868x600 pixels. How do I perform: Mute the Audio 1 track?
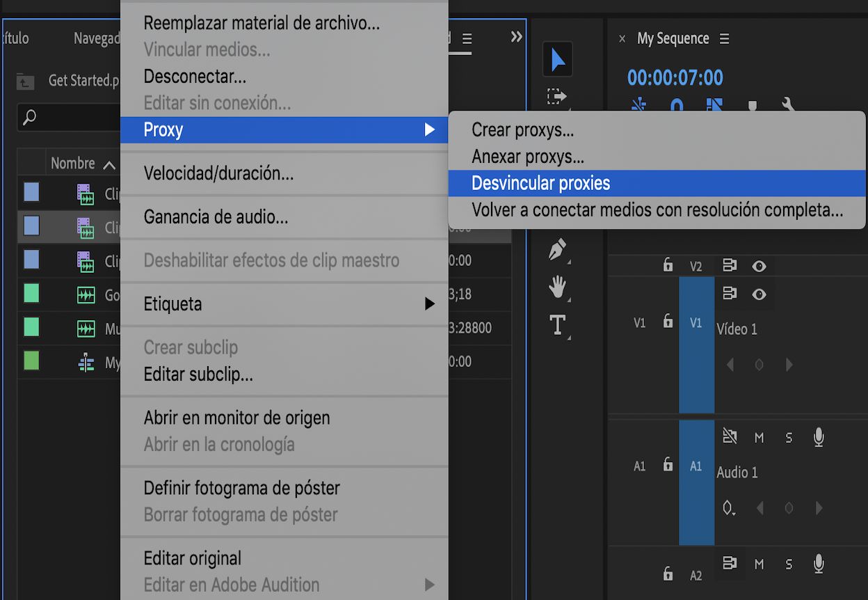tap(759, 438)
